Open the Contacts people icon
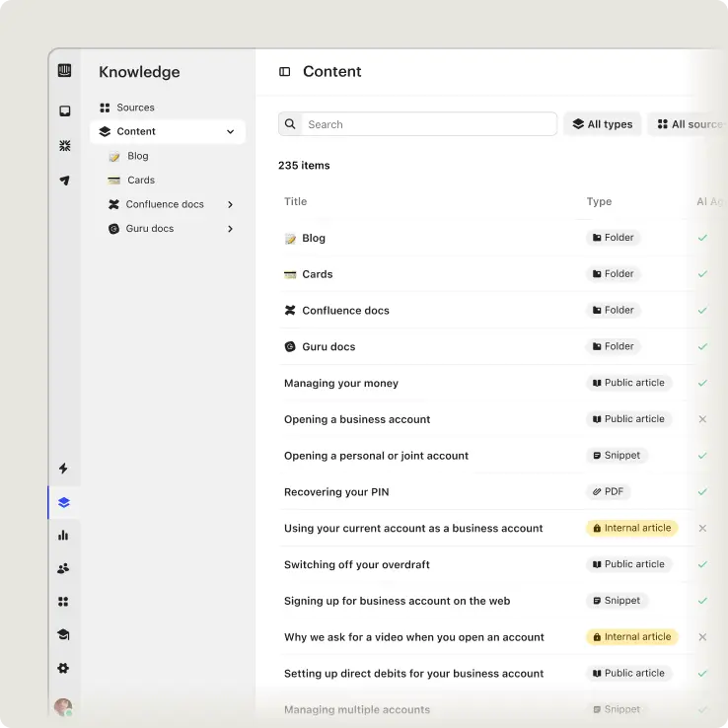Screen dimensions: 728x728 (x=64, y=568)
